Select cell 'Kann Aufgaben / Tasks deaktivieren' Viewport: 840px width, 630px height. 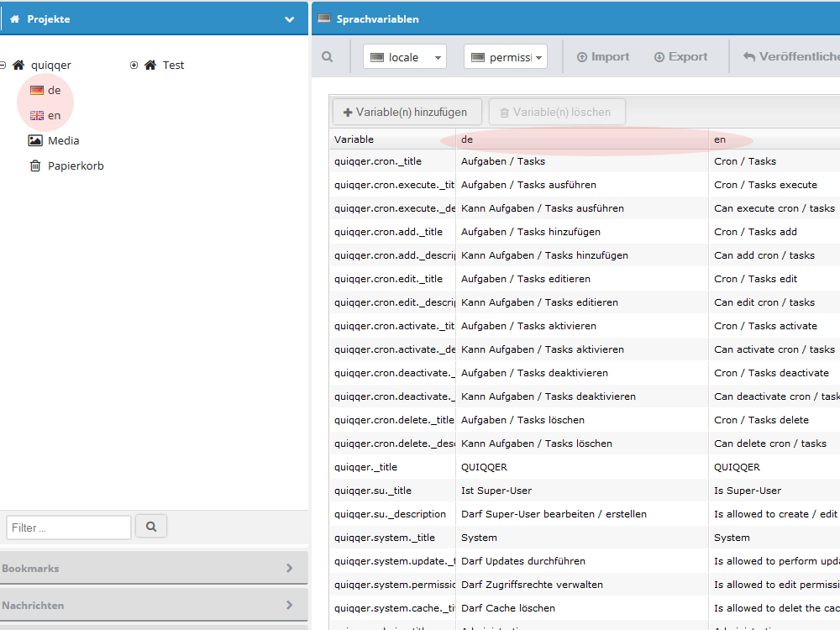tap(582, 397)
